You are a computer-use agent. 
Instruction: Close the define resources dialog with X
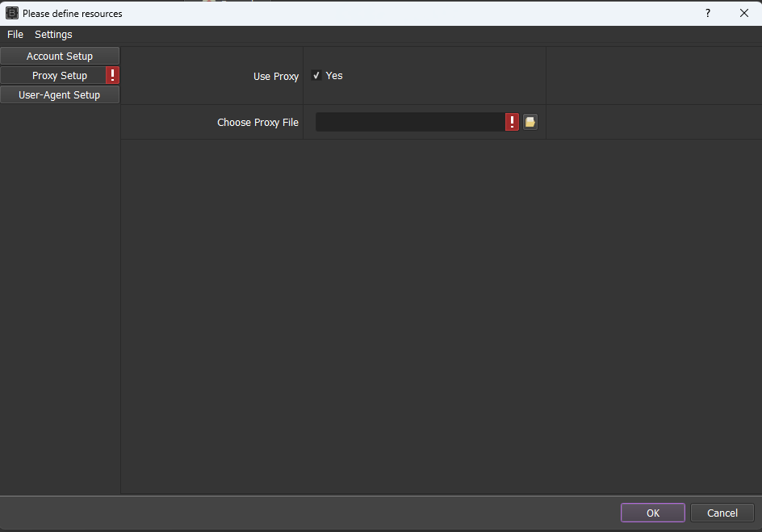point(744,13)
